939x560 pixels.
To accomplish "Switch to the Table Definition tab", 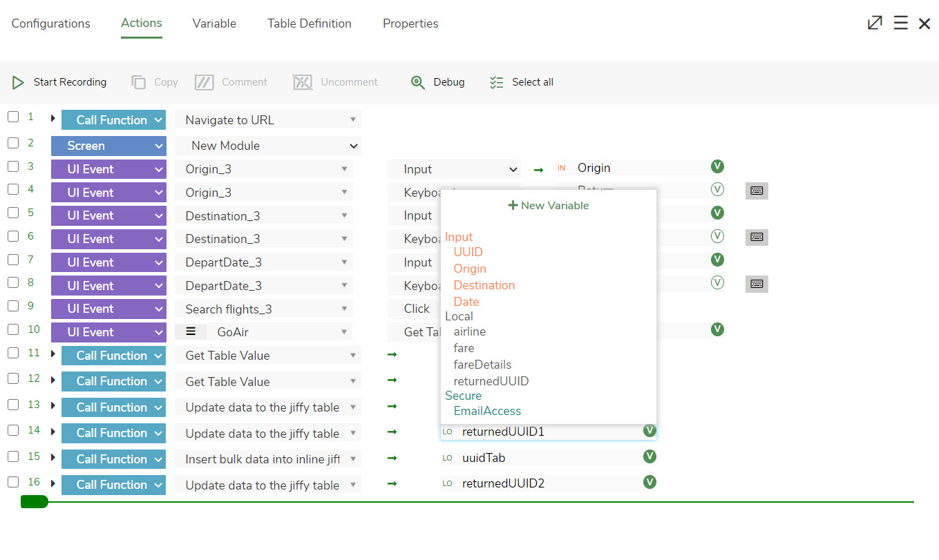I will point(309,23).
